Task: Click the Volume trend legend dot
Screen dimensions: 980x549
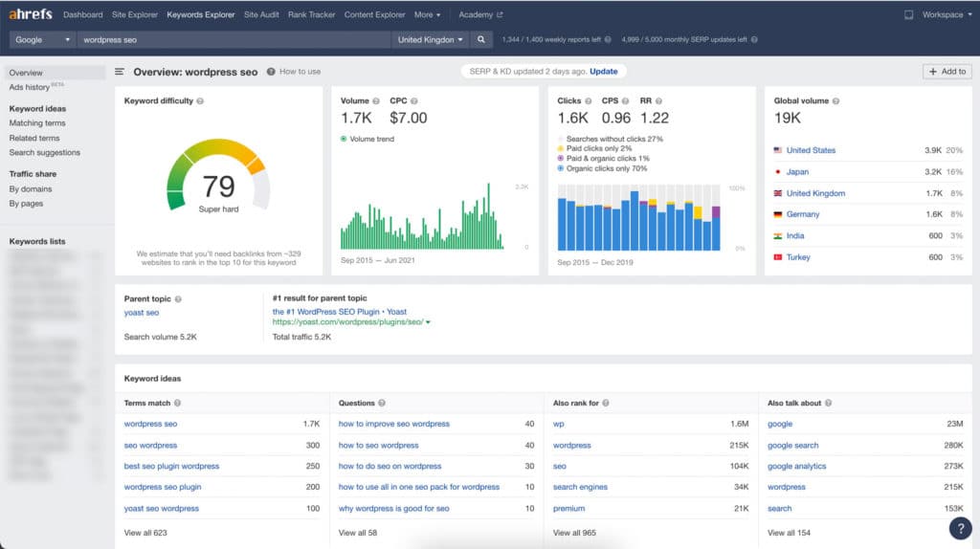Action: [x=344, y=139]
